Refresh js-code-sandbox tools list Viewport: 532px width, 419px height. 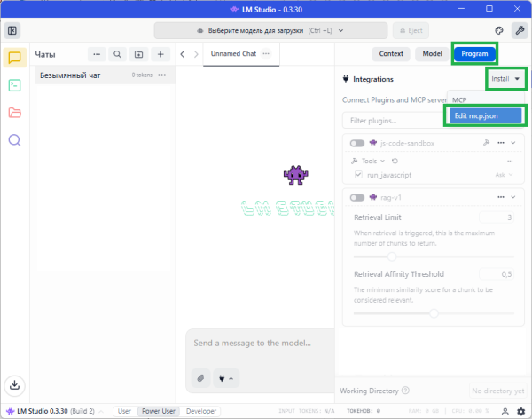pos(395,161)
